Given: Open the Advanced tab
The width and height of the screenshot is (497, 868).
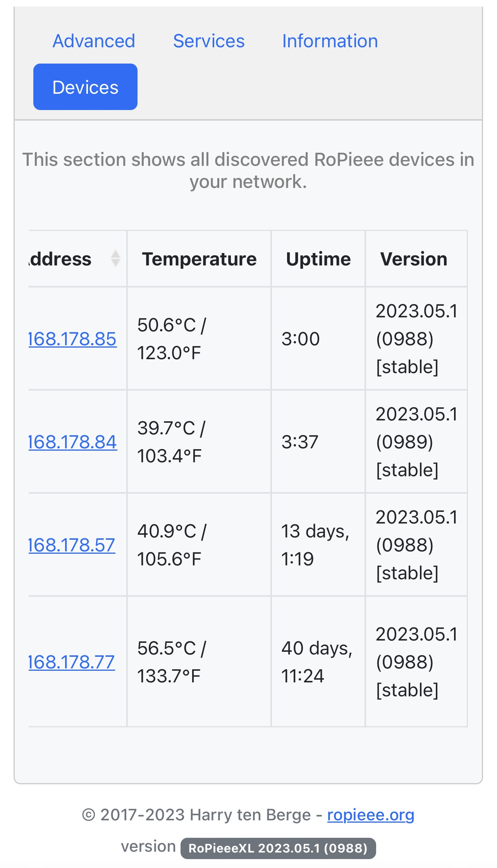Looking at the screenshot, I should (94, 41).
